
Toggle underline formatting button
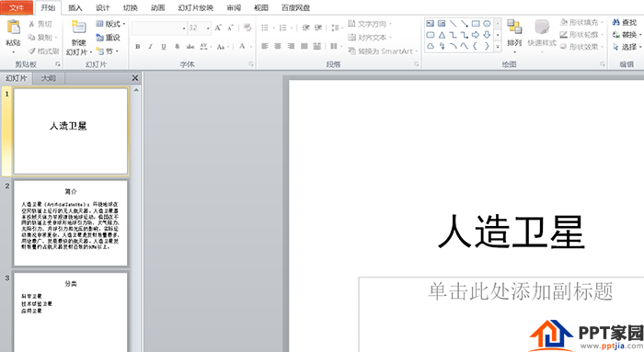click(x=164, y=46)
